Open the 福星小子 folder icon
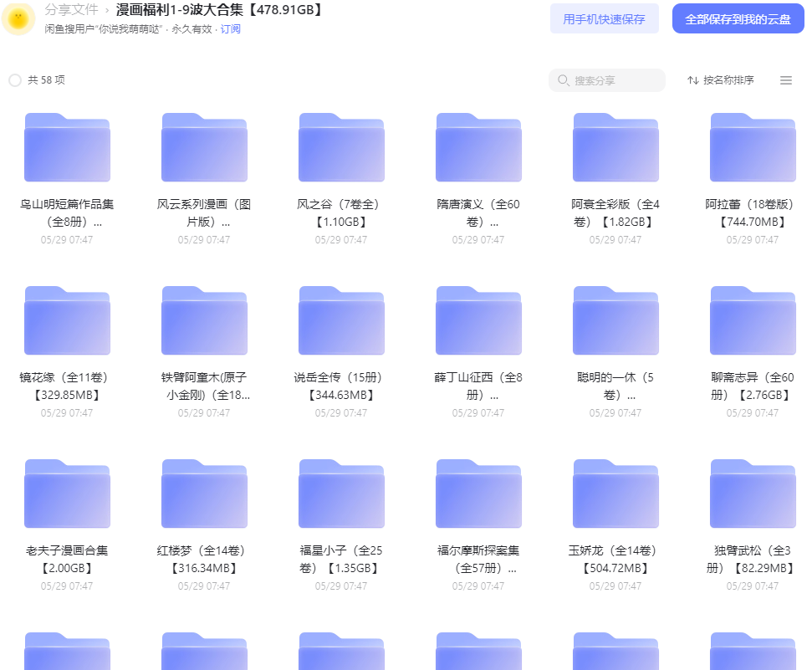Screen dimensions: 812x670 [341, 494]
